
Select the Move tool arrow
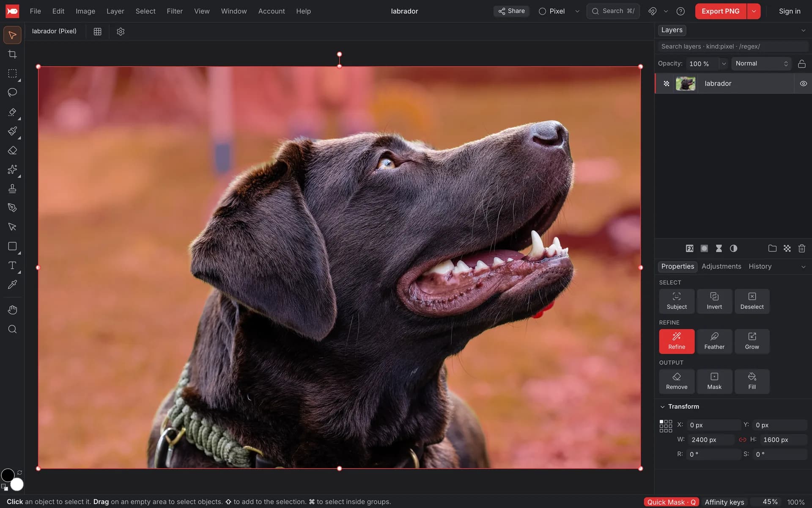[x=12, y=35]
